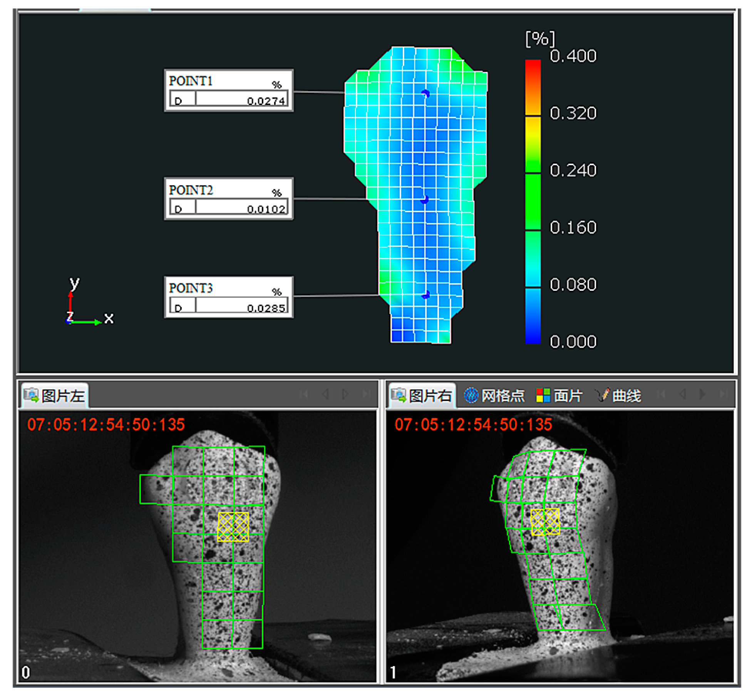Select yellow hatched facet in right image

[x=545, y=522]
